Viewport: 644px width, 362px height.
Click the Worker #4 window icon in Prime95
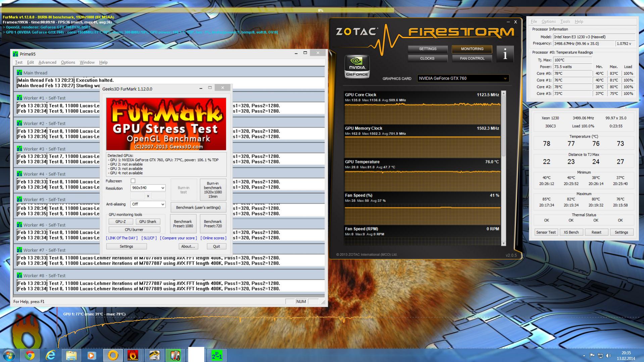(19, 174)
